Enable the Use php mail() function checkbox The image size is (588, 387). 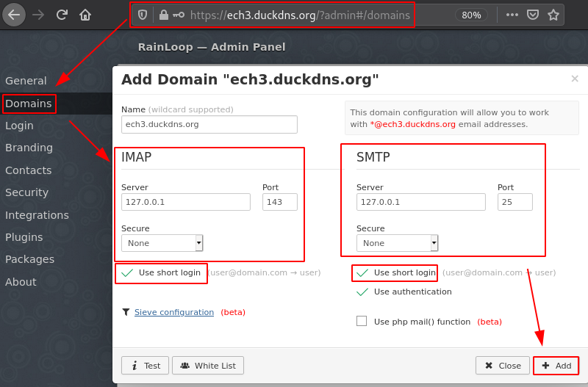point(362,321)
